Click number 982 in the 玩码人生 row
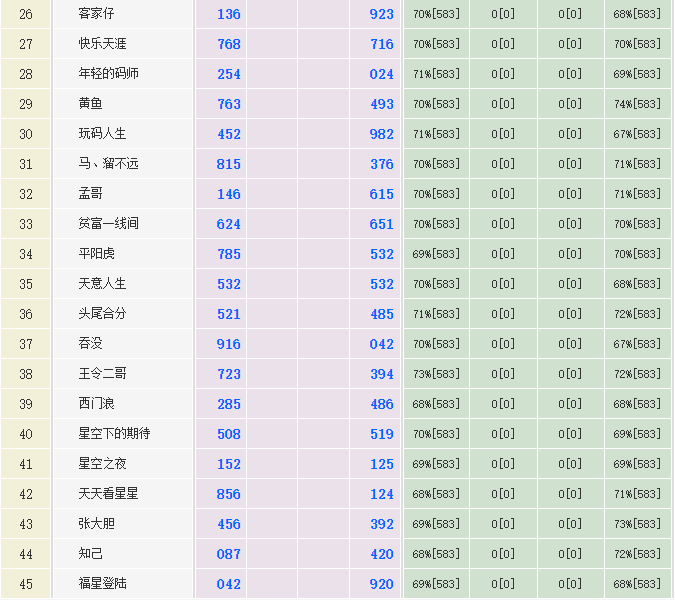Image resolution: width=675 pixels, height=600 pixels. click(382, 134)
